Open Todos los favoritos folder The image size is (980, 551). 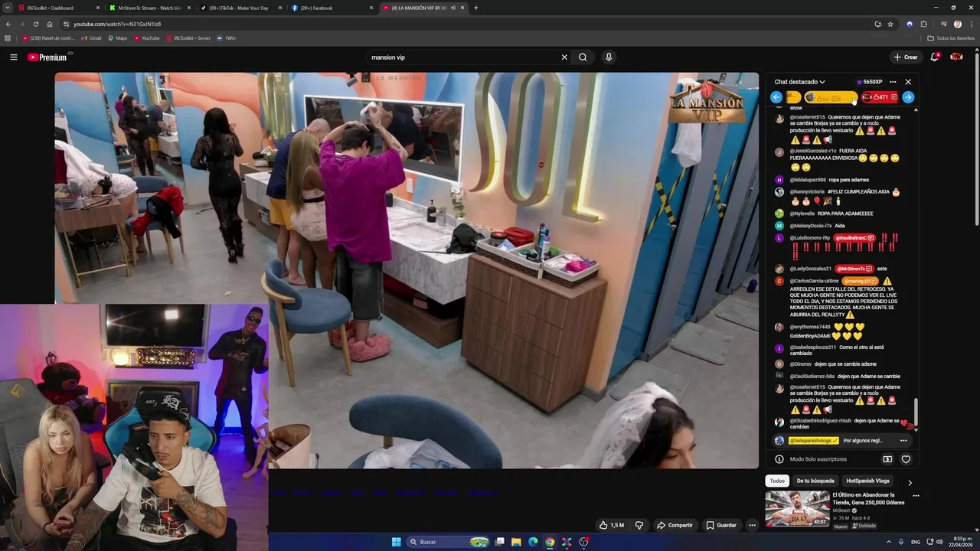[951, 37]
